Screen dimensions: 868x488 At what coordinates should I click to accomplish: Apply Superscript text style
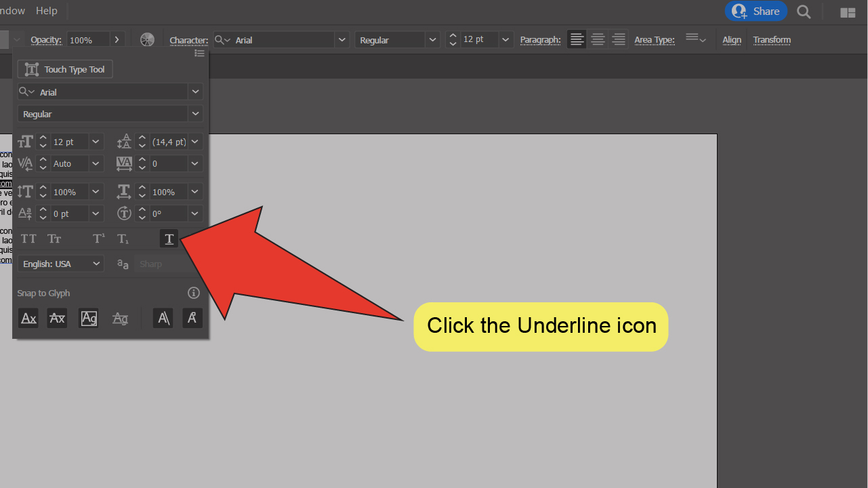(99, 239)
